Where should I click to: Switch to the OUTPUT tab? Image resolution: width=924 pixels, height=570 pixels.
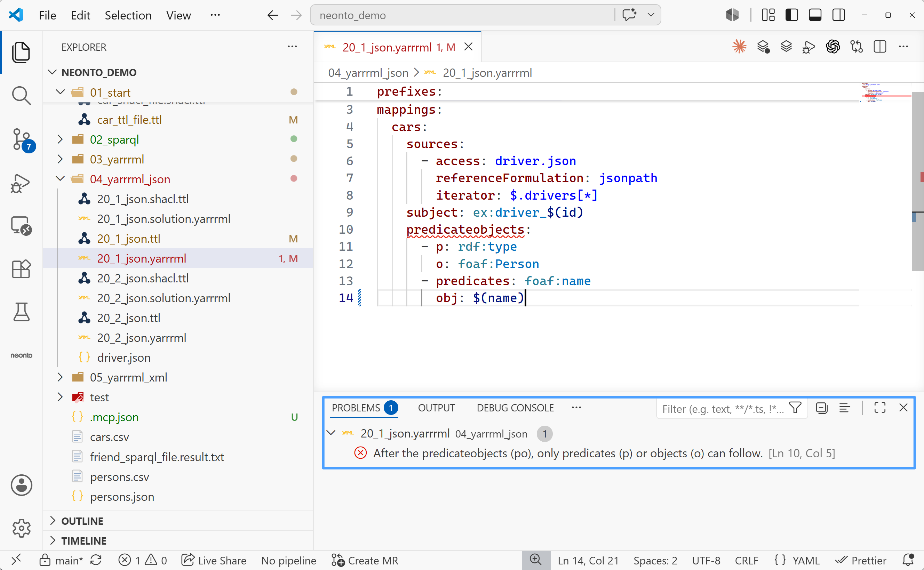coord(436,408)
